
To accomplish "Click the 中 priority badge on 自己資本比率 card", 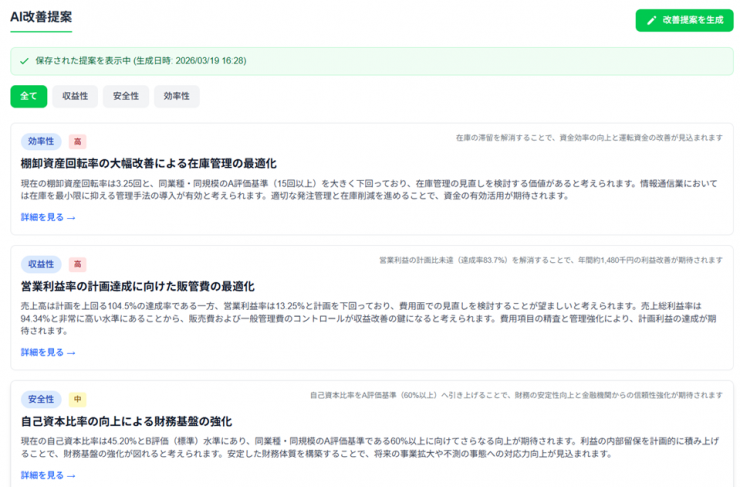I will (77, 399).
